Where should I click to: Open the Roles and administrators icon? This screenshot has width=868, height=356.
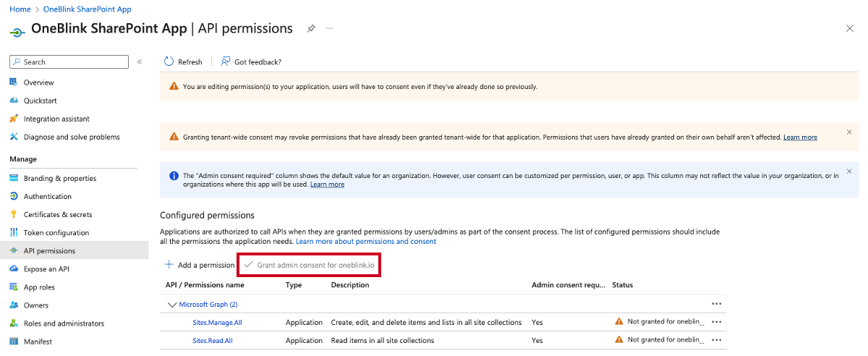[14, 323]
